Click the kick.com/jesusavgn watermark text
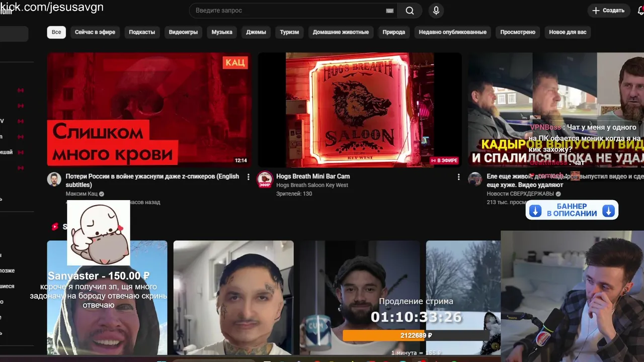Screen dimensions: 644x362 [x=52, y=7]
